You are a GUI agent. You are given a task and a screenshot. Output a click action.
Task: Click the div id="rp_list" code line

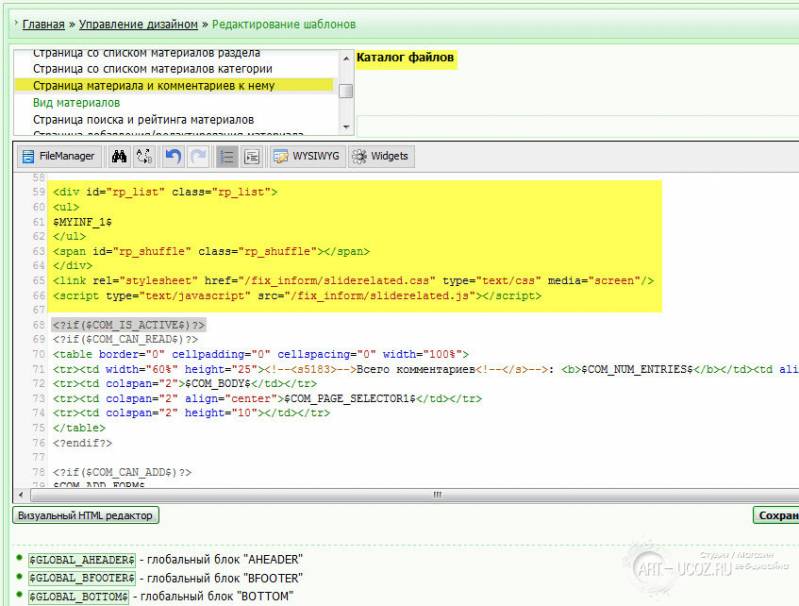(x=165, y=192)
